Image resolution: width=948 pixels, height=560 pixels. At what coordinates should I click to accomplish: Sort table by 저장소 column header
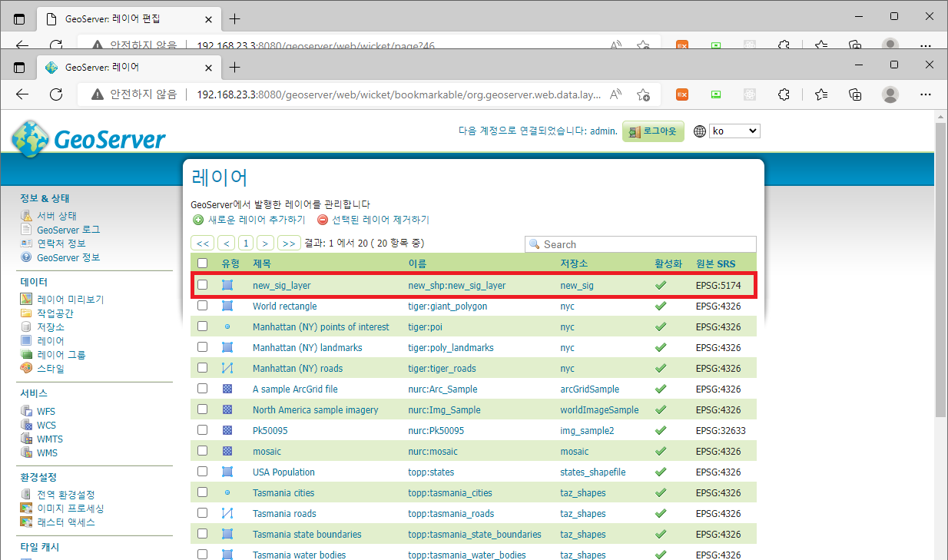(574, 263)
